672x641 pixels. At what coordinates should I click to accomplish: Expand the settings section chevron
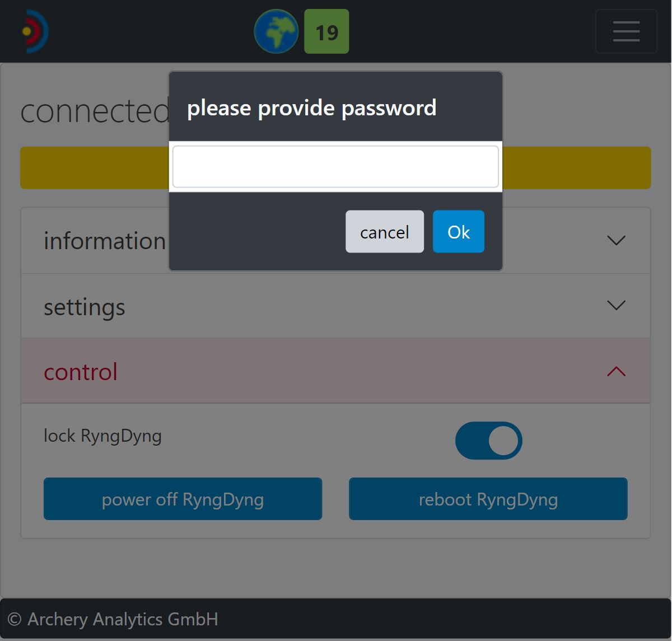click(616, 306)
